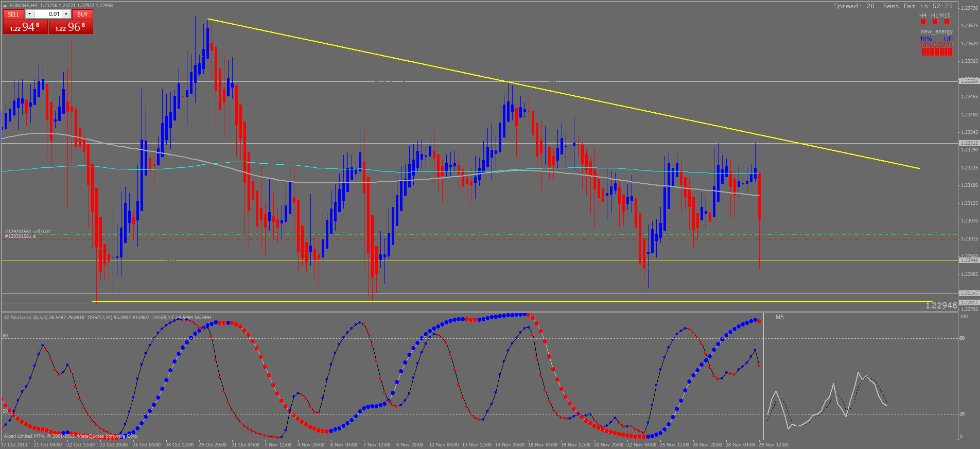980x449 pixels.
Task: Click the new_energy indicator label
Action: click(x=937, y=32)
